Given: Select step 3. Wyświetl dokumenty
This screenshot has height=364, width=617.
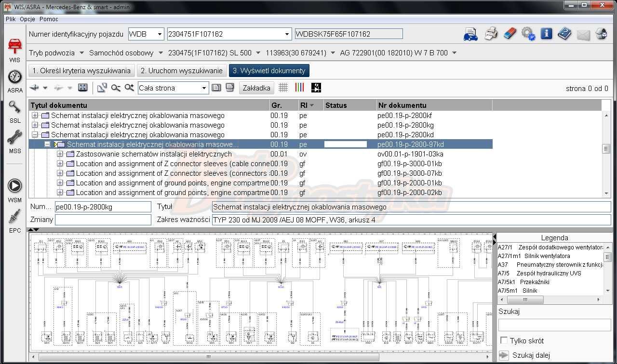Looking at the screenshot, I should tap(269, 71).
